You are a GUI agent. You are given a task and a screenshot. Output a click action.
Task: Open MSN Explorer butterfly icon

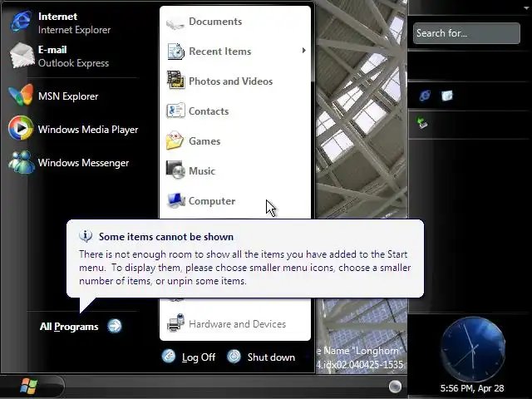[x=21, y=96]
